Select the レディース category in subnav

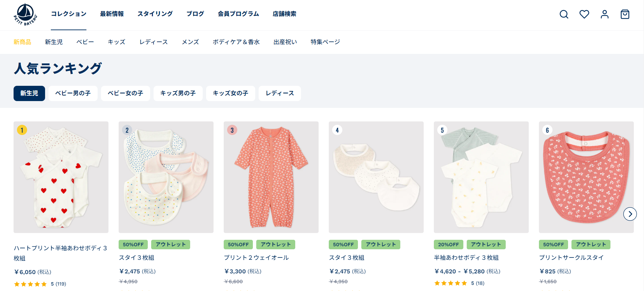(154, 42)
